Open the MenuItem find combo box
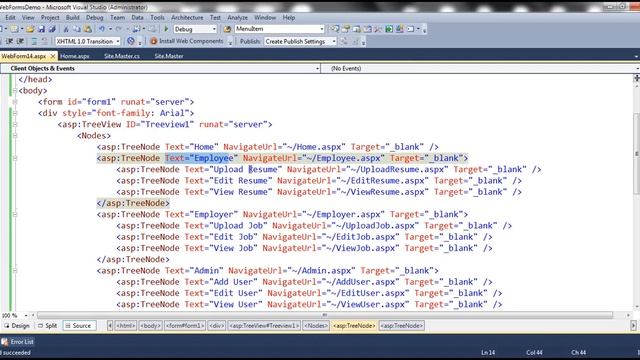 click(280, 29)
